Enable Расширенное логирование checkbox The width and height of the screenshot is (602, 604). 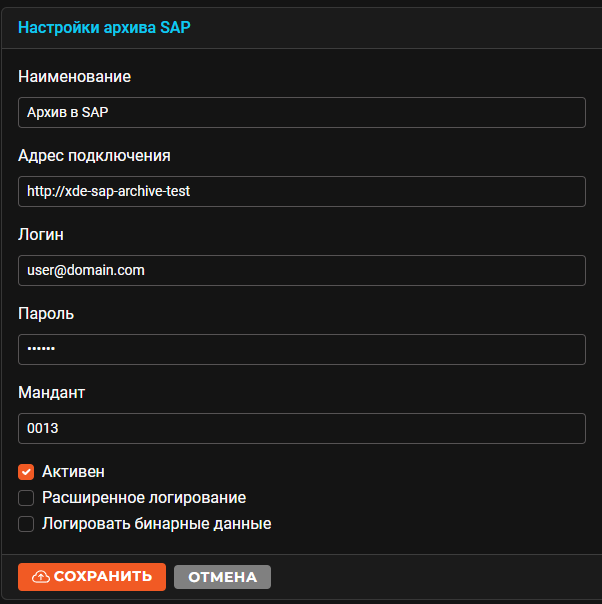click(x=26, y=498)
